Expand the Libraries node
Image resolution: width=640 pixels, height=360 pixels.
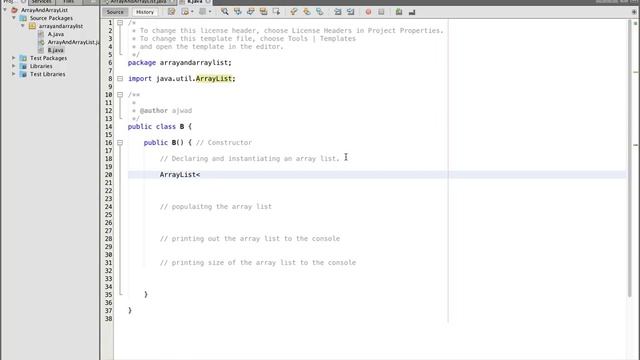[14, 66]
